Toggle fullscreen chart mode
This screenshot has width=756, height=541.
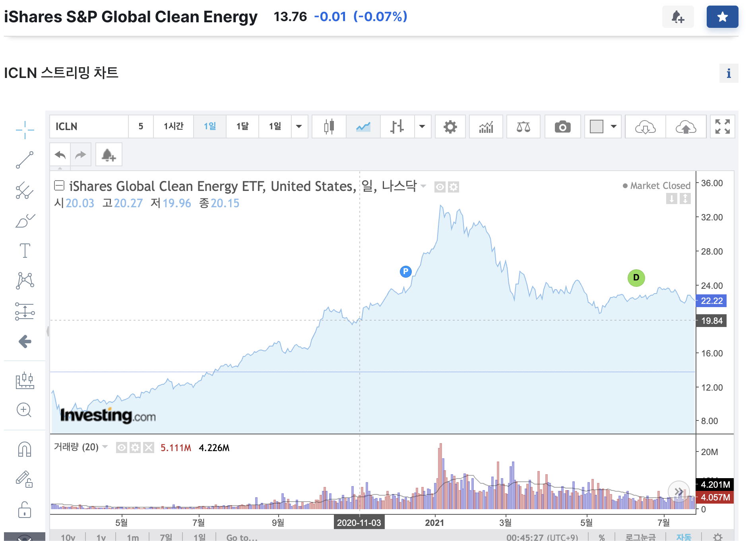723,126
